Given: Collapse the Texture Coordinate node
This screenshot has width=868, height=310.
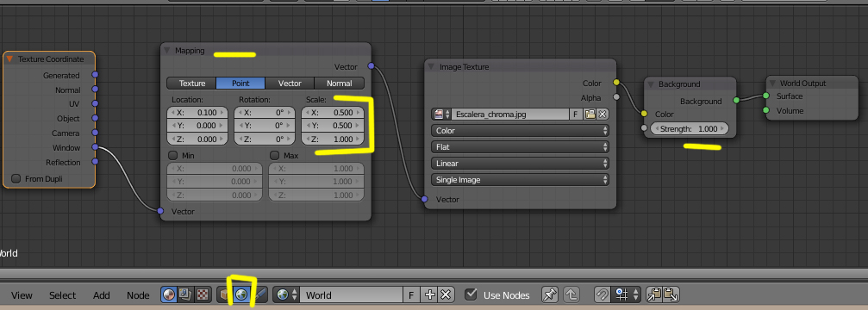Looking at the screenshot, I should pyautogui.click(x=10, y=59).
